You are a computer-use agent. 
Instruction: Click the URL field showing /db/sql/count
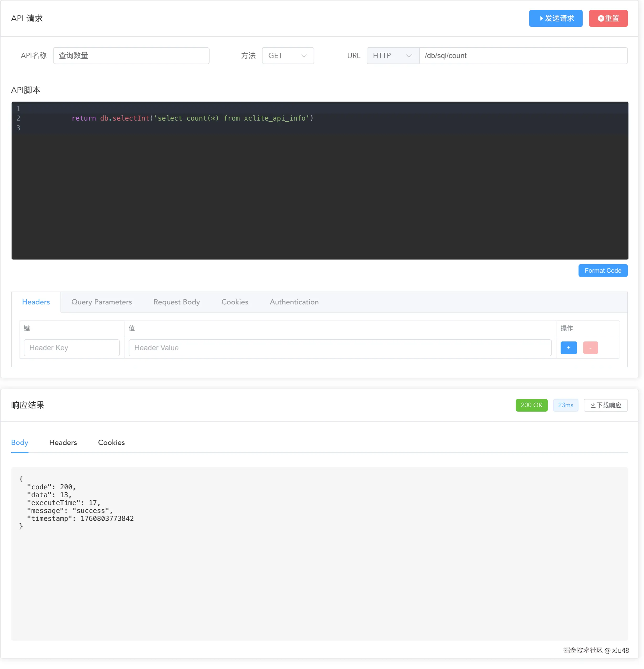(524, 55)
